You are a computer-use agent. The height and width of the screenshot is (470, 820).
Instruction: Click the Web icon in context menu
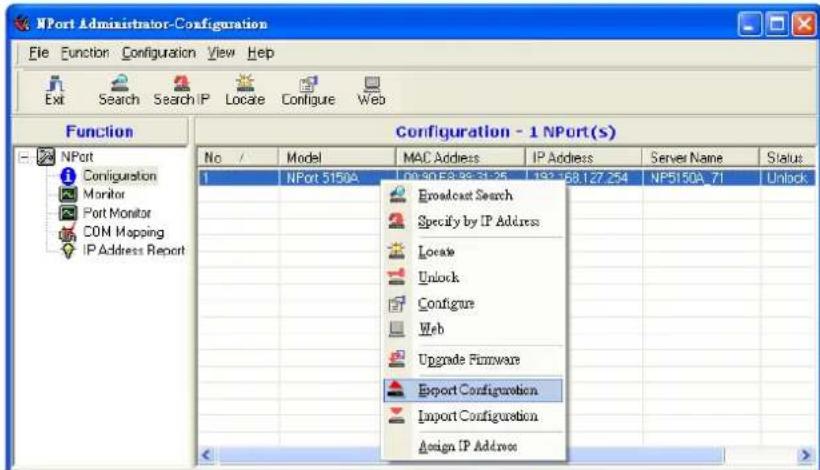pos(397,329)
